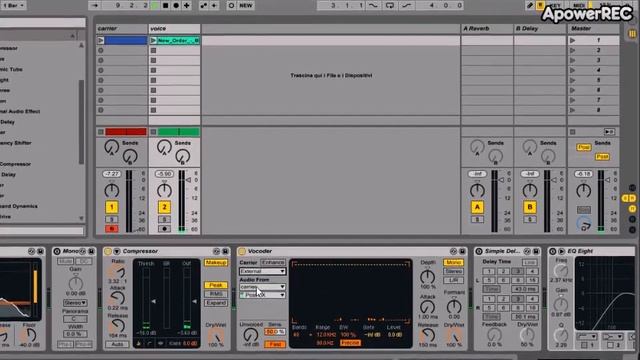Toggle the Vocoder Enhance button
Screen dimensions: 640x360
coord(273,262)
